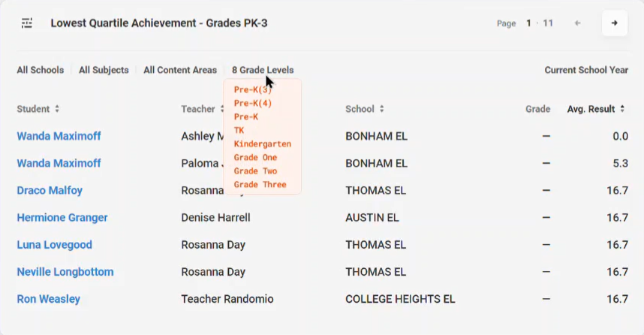Sort by Teacher column arrows
This screenshot has height=335, width=644.
tap(221, 109)
